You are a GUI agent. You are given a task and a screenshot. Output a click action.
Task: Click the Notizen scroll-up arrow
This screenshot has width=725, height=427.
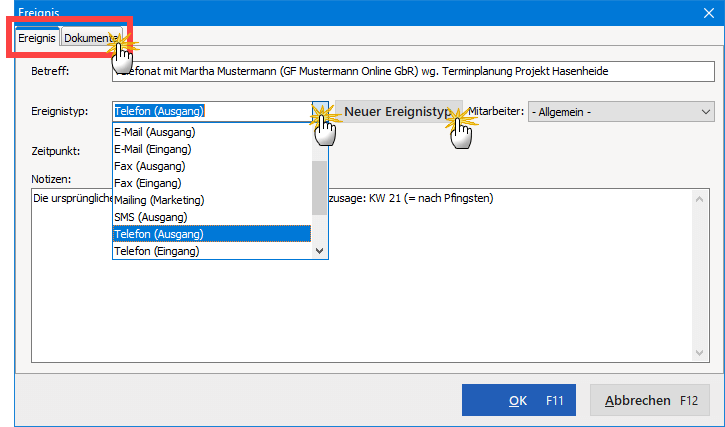tap(700, 199)
